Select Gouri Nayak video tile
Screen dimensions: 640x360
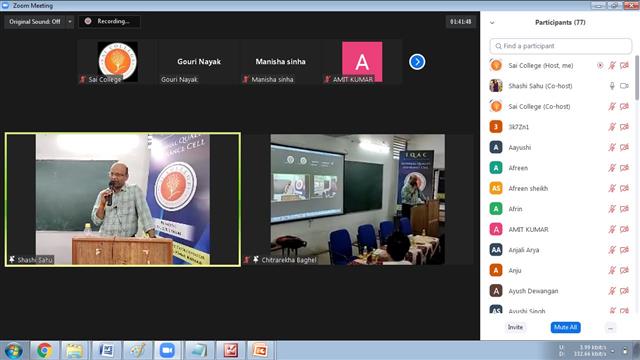199,62
